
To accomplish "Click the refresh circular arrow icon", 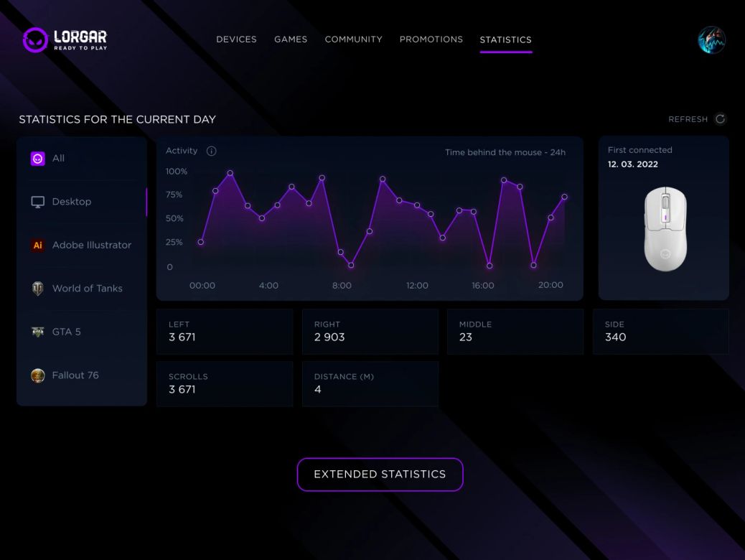I will 720,119.
